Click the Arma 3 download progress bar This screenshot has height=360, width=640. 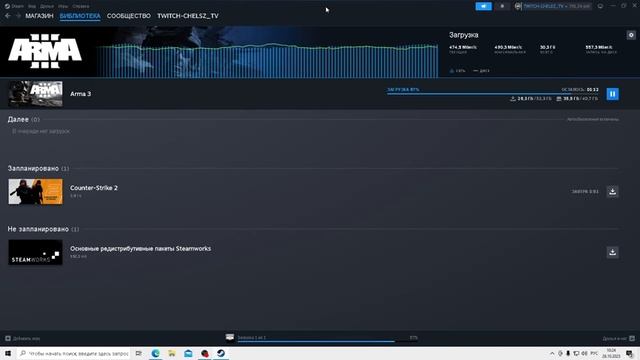(493, 94)
